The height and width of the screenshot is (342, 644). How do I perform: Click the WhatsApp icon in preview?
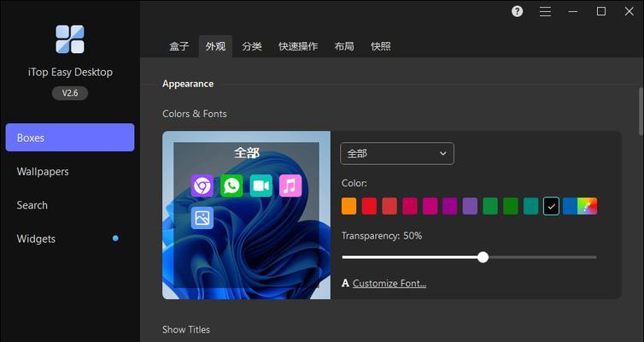coord(231,186)
